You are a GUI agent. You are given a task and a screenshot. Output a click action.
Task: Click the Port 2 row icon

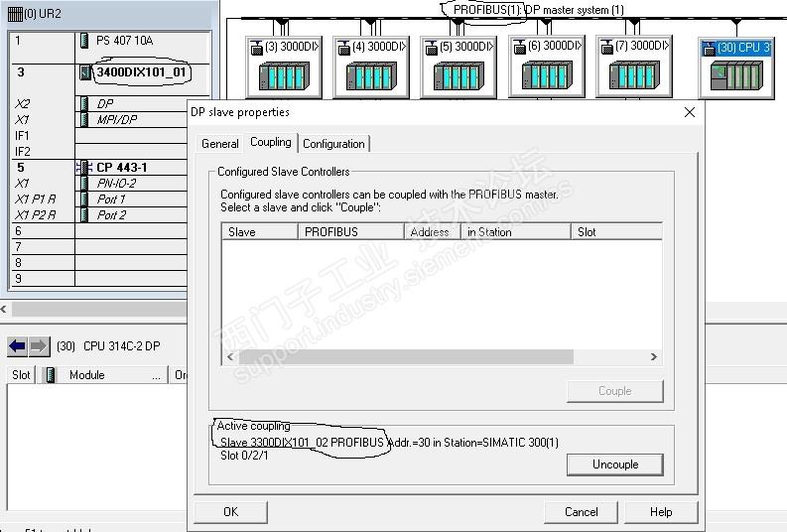point(83,214)
